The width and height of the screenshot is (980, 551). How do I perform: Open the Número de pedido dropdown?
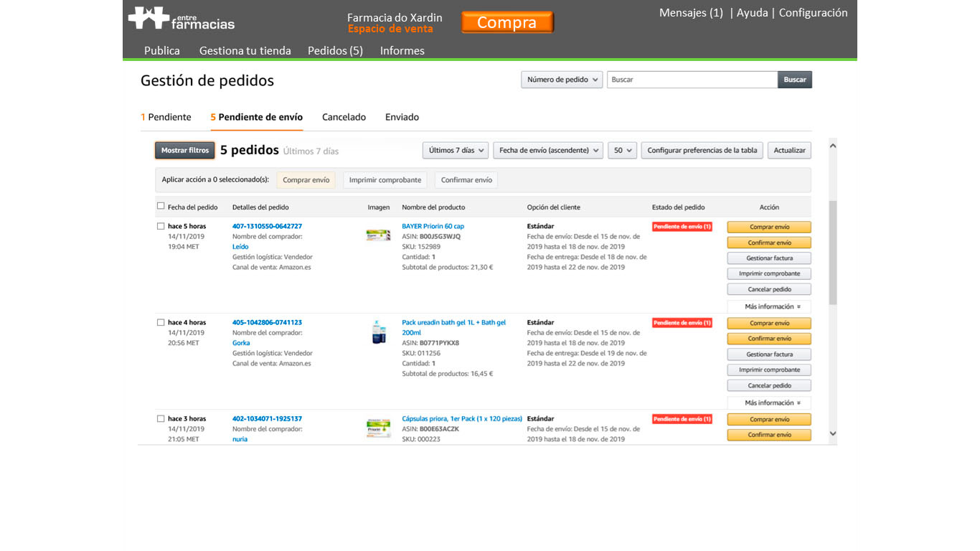click(x=561, y=80)
